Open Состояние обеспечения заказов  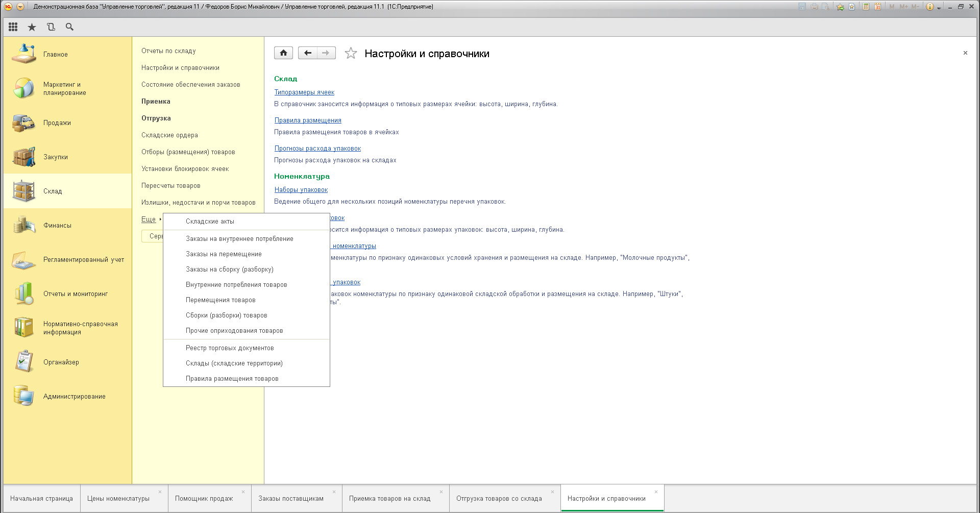tap(190, 84)
